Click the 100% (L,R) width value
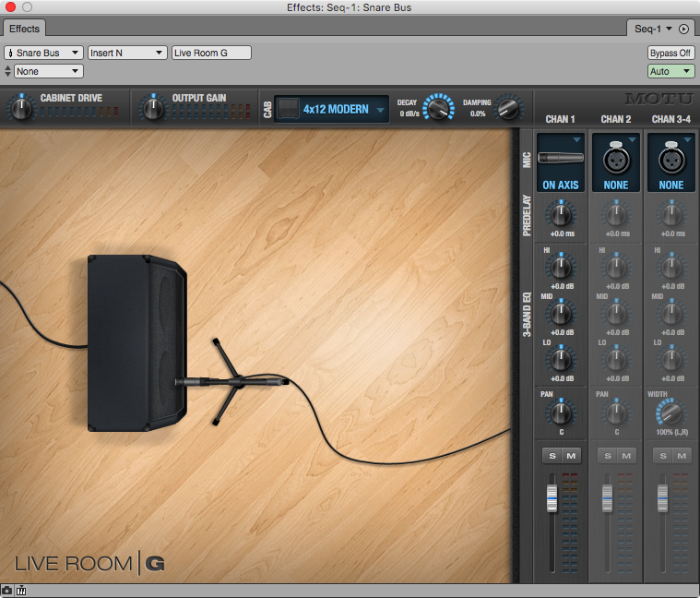 [x=672, y=432]
